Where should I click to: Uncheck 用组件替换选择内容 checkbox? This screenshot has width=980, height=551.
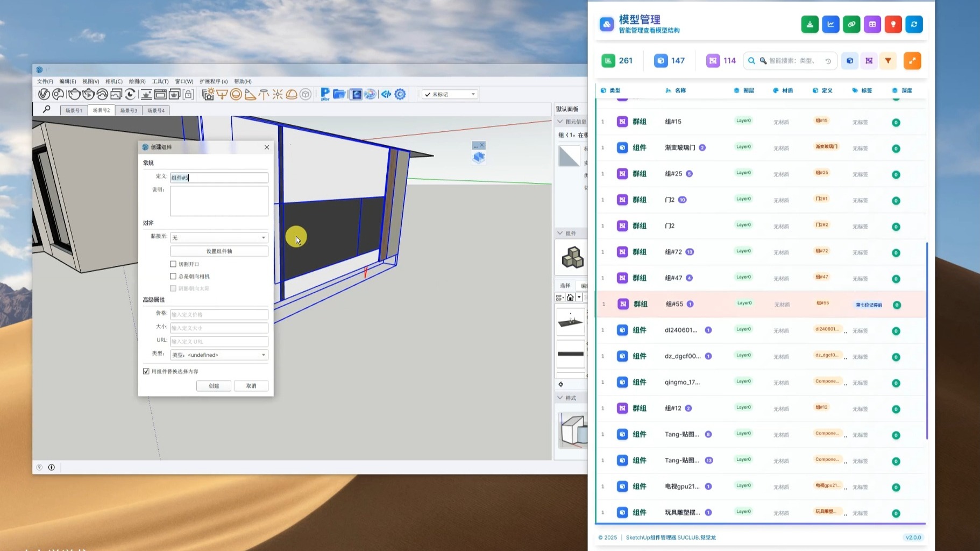[146, 371]
